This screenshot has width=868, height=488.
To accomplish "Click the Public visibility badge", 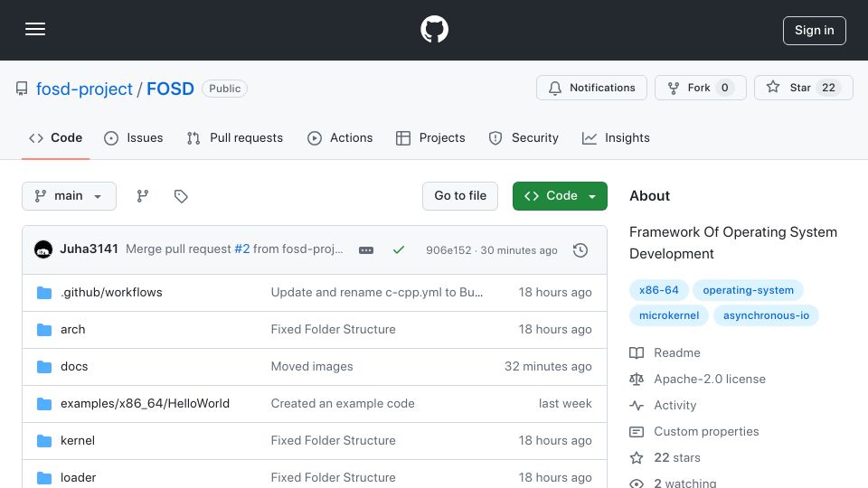I will click(x=225, y=89).
